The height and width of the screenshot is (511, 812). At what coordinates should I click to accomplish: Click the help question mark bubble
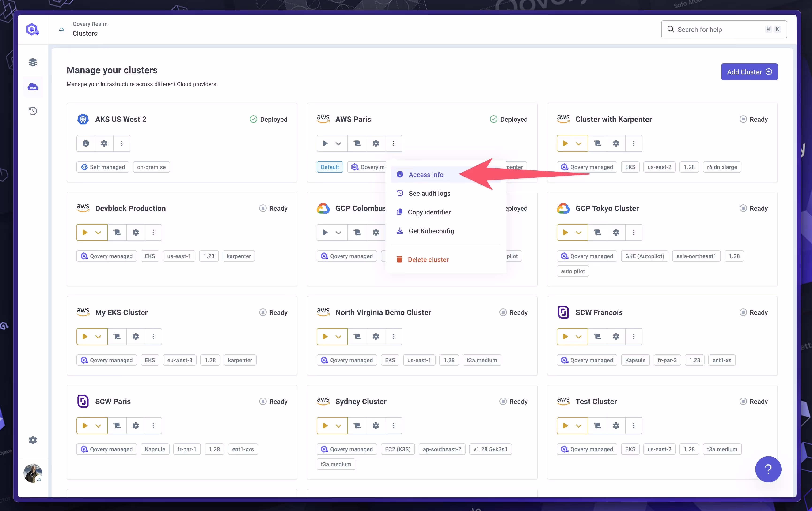768,469
